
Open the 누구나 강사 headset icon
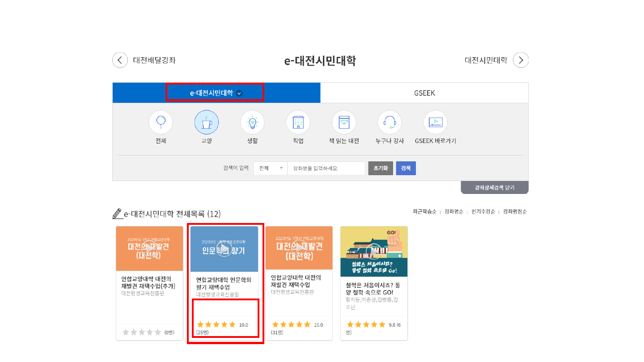coord(390,122)
